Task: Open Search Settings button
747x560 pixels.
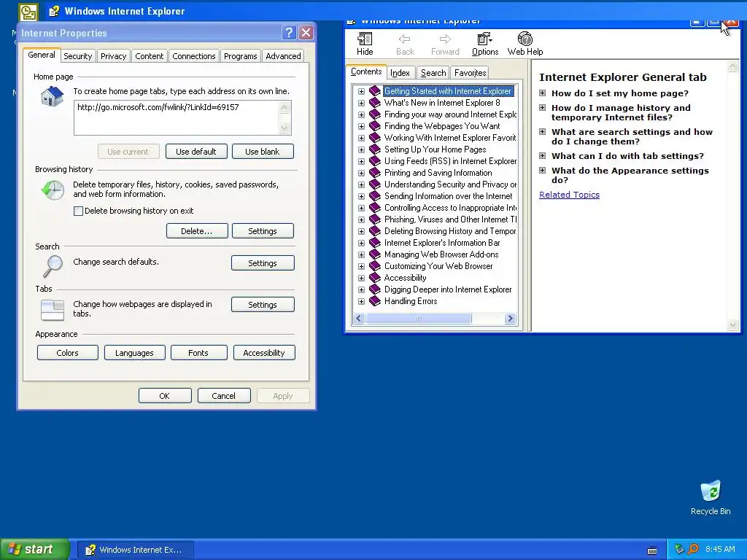Action: [x=263, y=262]
